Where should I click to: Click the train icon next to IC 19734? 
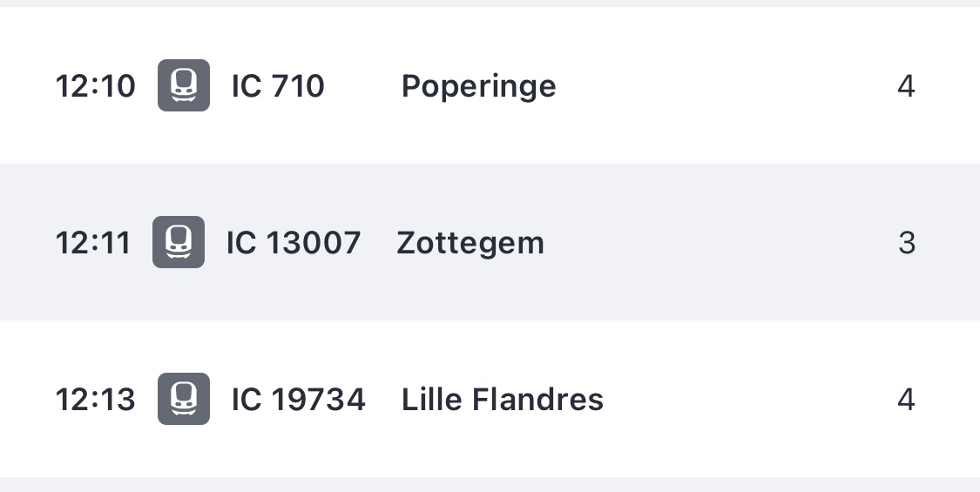[x=184, y=399]
